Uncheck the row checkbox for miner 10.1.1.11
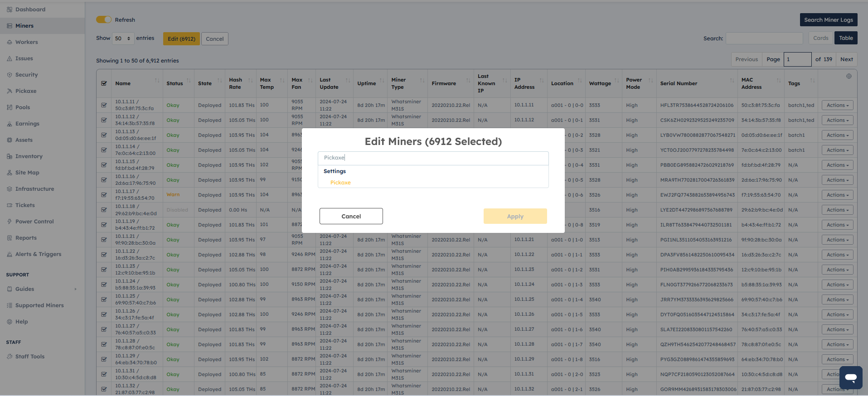The image size is (868, 396). [104, 105]
